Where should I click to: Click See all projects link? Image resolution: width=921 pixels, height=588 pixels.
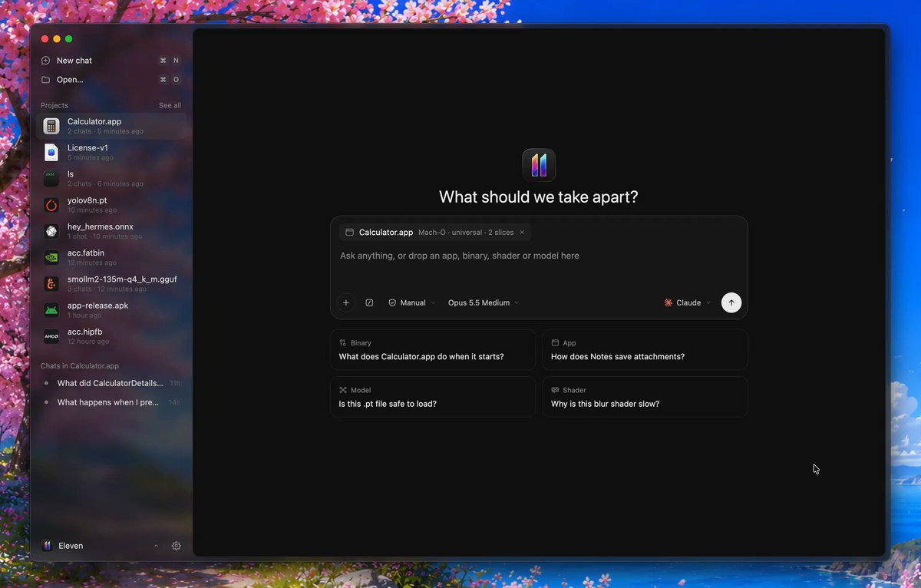point(170,105)
